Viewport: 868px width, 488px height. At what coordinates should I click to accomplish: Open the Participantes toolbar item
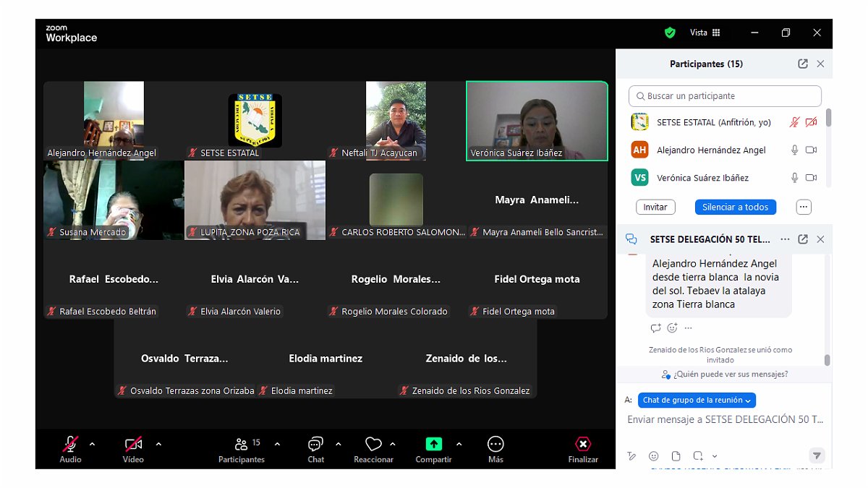point(242,445)
